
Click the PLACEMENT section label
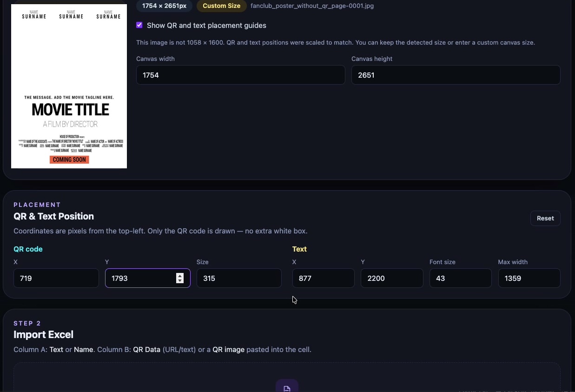click(x=37, y=205)
